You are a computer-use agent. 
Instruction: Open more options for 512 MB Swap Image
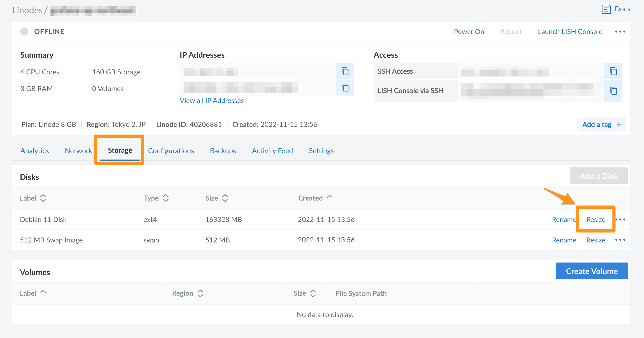pyautogui.click(x=620, y=240)
